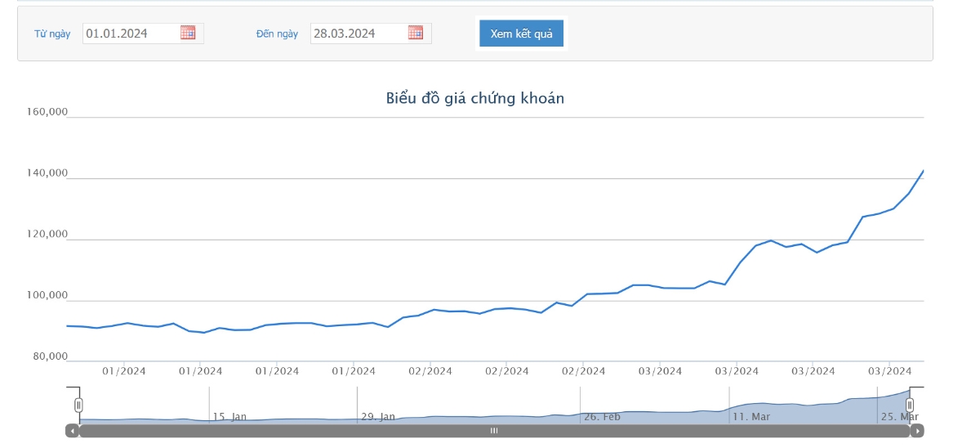Click the right scroll arrow of the chart navigator
This screenshot has width=980, height=448.
pos(917,431)
